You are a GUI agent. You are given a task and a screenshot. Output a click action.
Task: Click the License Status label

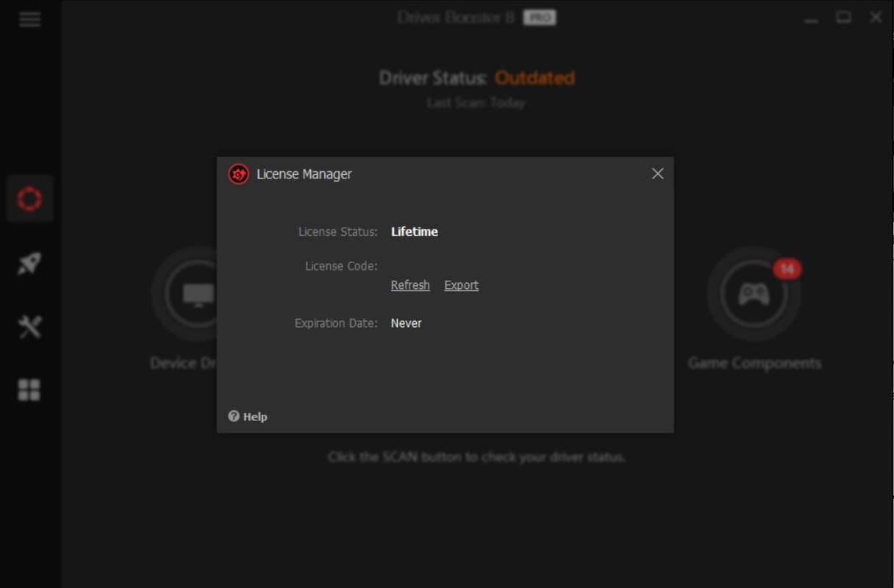pyautogui.click(x=338, y=232)
